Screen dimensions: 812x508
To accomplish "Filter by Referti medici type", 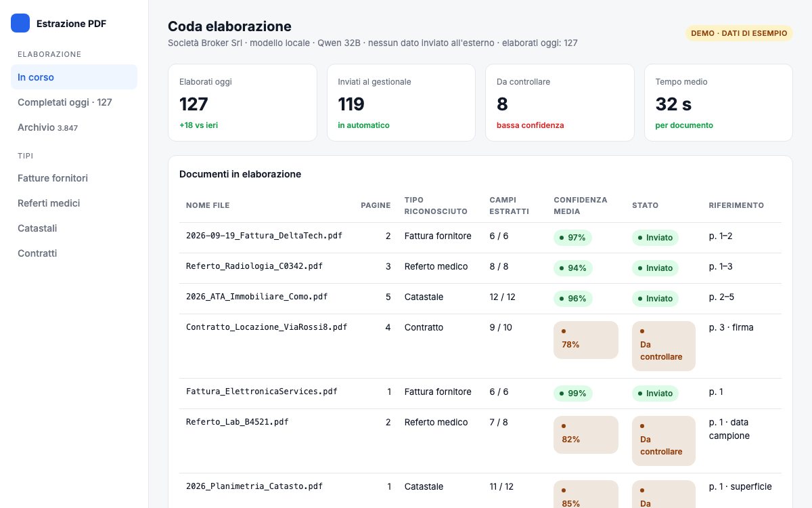I will pyautogui.click(x=74, y=203).
